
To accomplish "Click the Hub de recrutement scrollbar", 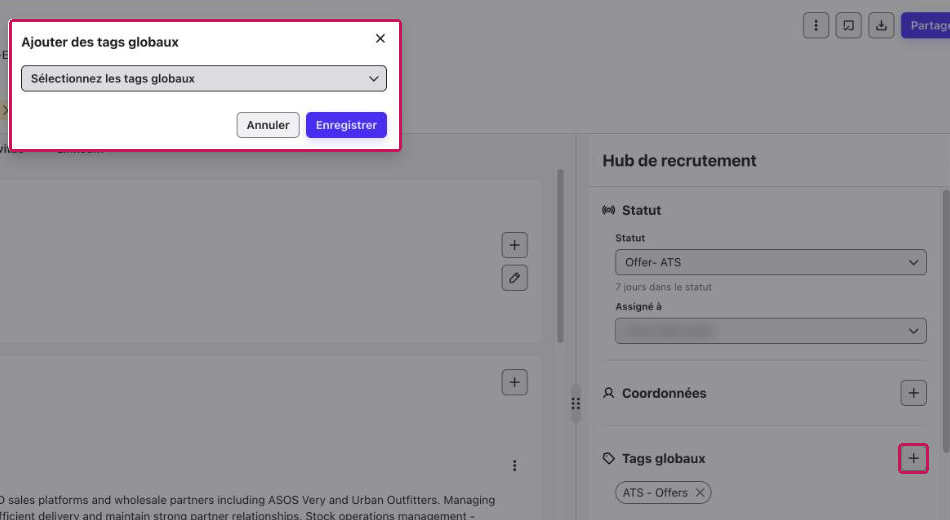I will tap(946, 321).
